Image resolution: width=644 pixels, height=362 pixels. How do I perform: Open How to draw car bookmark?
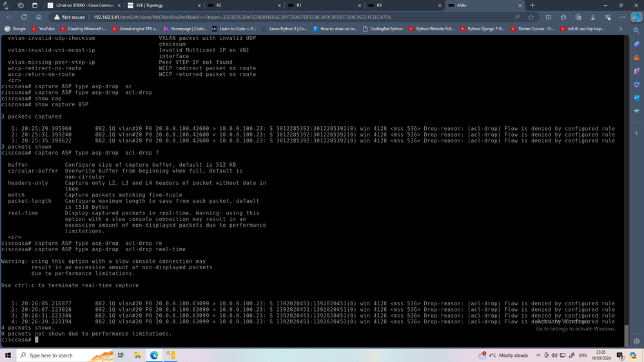335,29
